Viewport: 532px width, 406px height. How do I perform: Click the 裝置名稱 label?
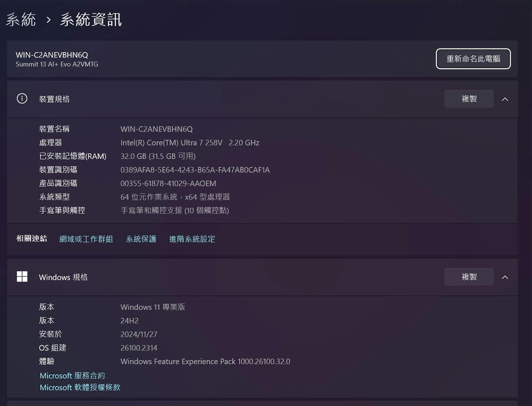coord(54,129)
